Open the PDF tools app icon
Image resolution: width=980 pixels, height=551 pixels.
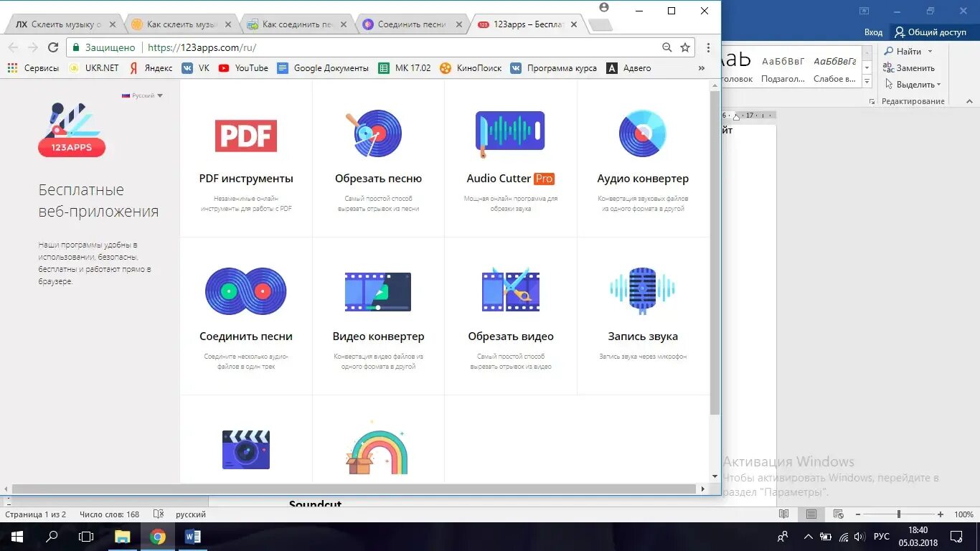(x=246, y=135)
